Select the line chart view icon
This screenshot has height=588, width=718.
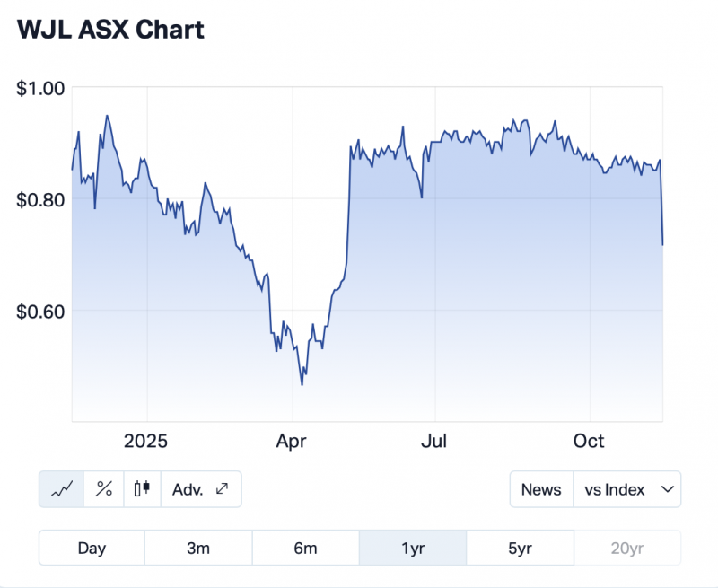62,489
